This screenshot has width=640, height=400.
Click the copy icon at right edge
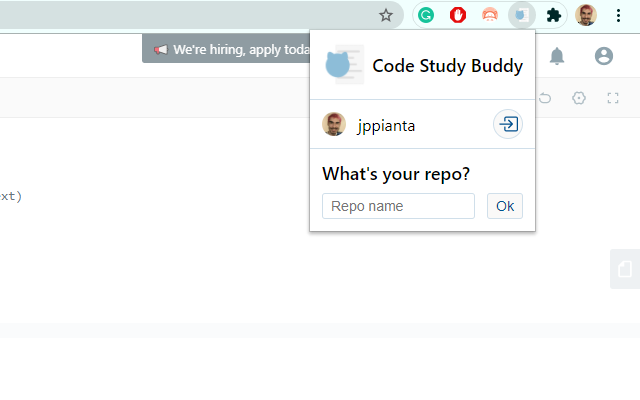click(x=625, y=269)
